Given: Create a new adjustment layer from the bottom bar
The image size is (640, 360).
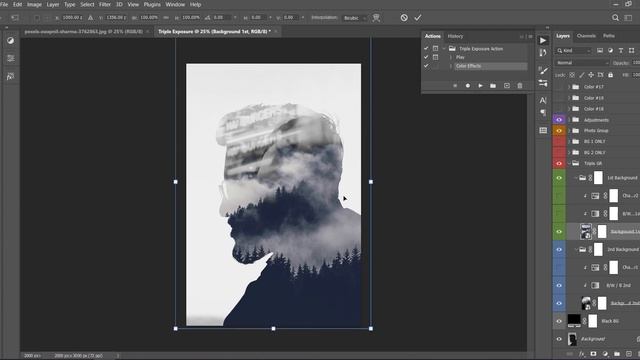Looking at the screenshot, I should tap(605, 354).
